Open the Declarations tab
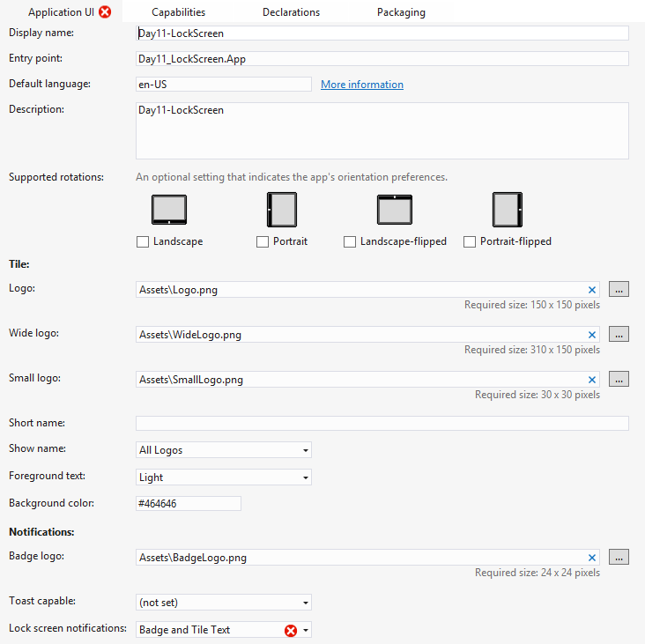 coord(291,12)
